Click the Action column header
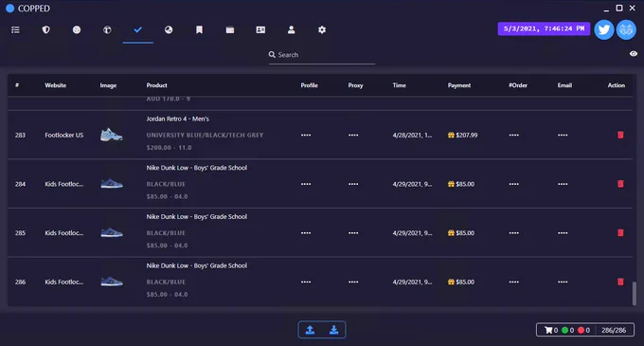The image size is (644, 346). click(x=617, y=85)
